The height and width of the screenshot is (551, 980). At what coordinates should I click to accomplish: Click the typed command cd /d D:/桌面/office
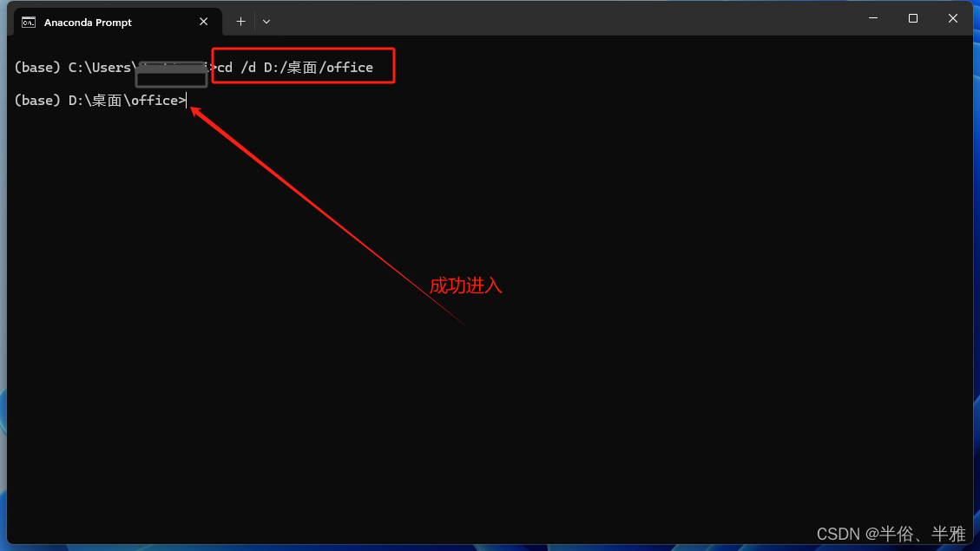pos(295,68)
